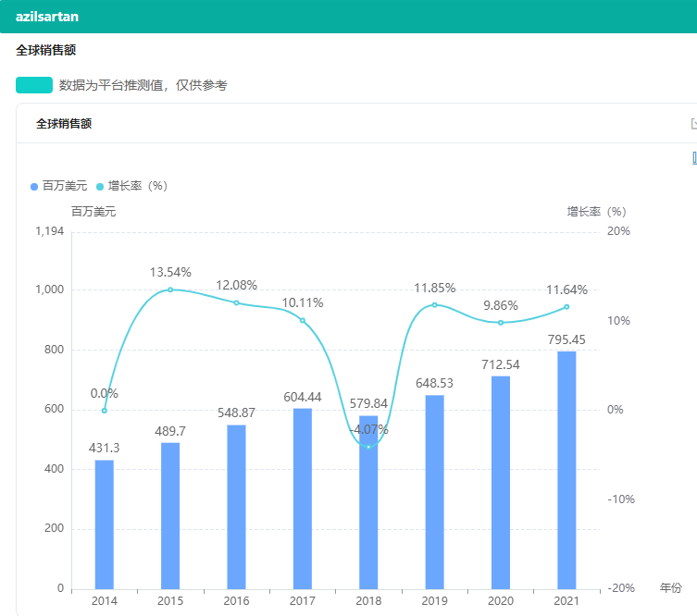Click the blue chart tool icon below the card header

(x=694, y=158)
